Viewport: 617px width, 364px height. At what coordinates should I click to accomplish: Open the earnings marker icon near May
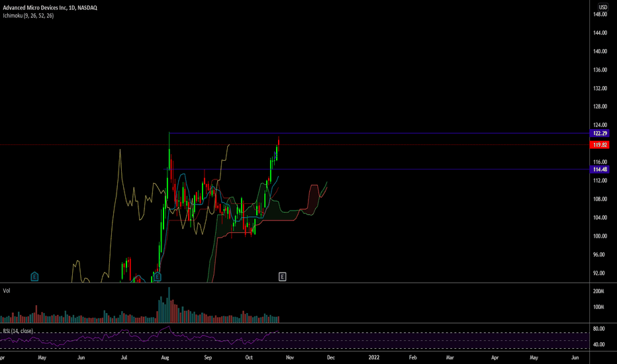point(34,277)
